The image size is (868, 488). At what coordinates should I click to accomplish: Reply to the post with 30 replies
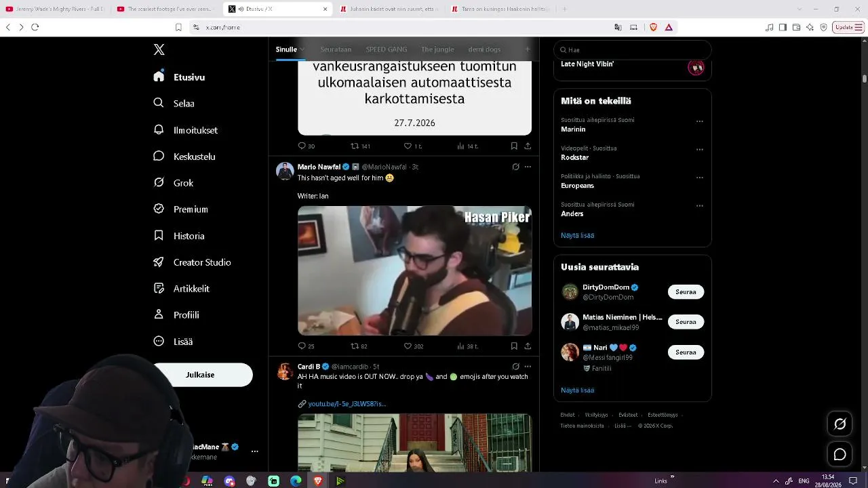pos(307,146)
